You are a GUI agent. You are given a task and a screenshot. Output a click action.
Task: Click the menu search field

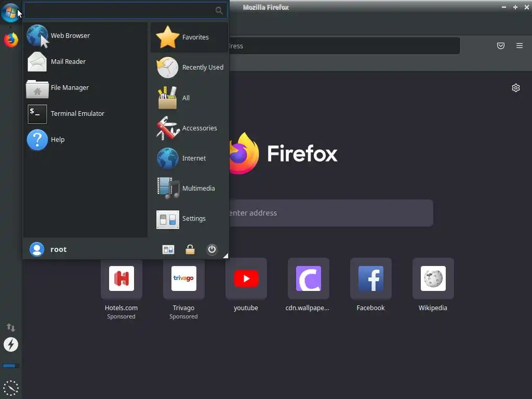(x=126, y=10)
